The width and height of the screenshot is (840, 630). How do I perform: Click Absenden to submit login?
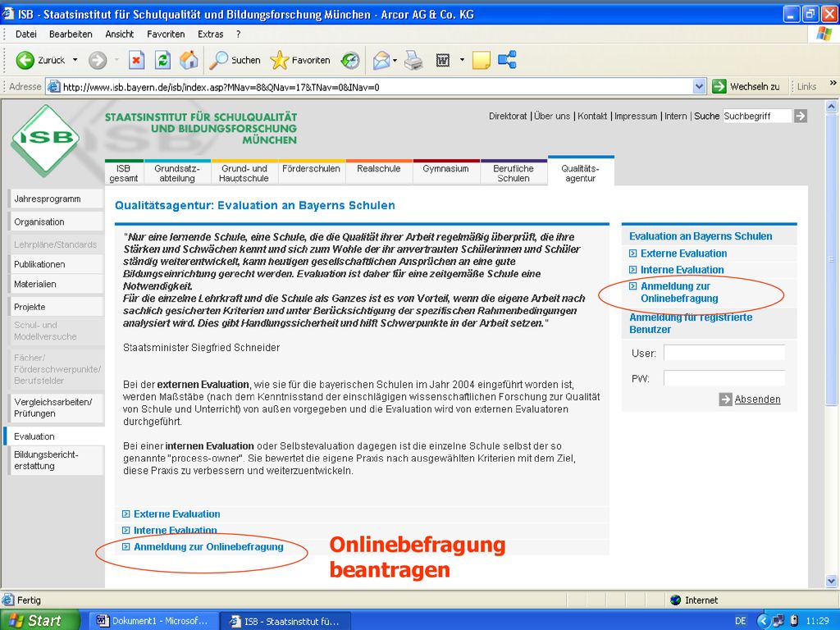click(757, 399)
